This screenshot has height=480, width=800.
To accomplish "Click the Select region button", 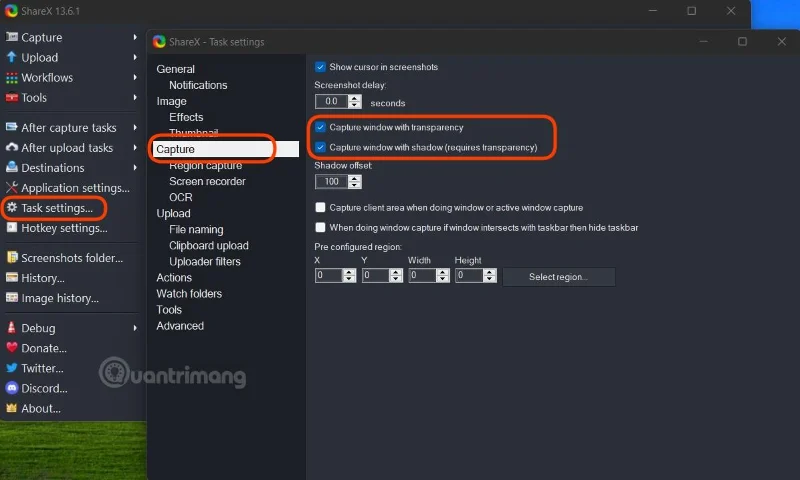I will 559,276.
